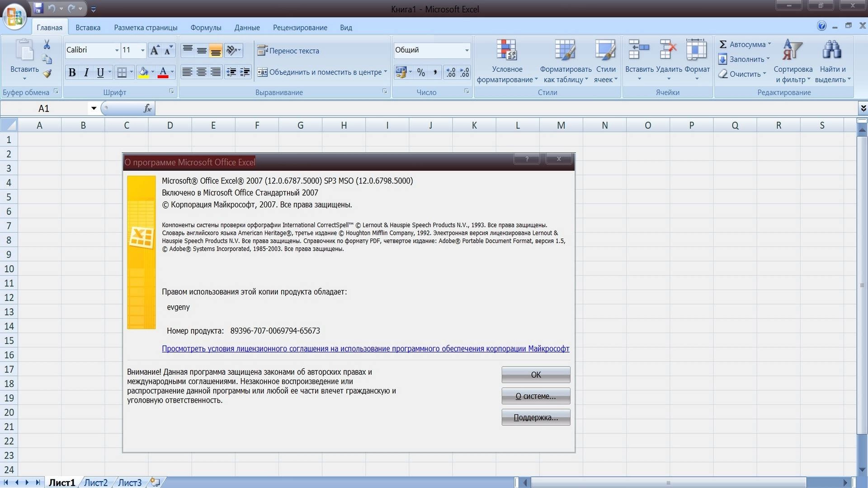Image resolution: width=868 pixels, height=488 pixels.
Task: Expand Sort & Filter (Сортировка и фильтр)
Action: 793,61
